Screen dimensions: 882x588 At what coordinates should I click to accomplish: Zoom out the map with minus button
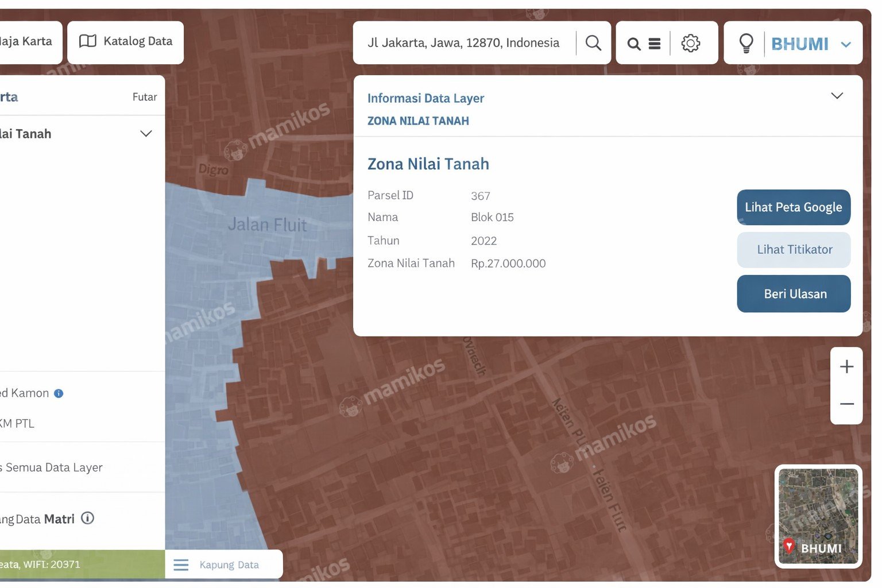(846, 404)
